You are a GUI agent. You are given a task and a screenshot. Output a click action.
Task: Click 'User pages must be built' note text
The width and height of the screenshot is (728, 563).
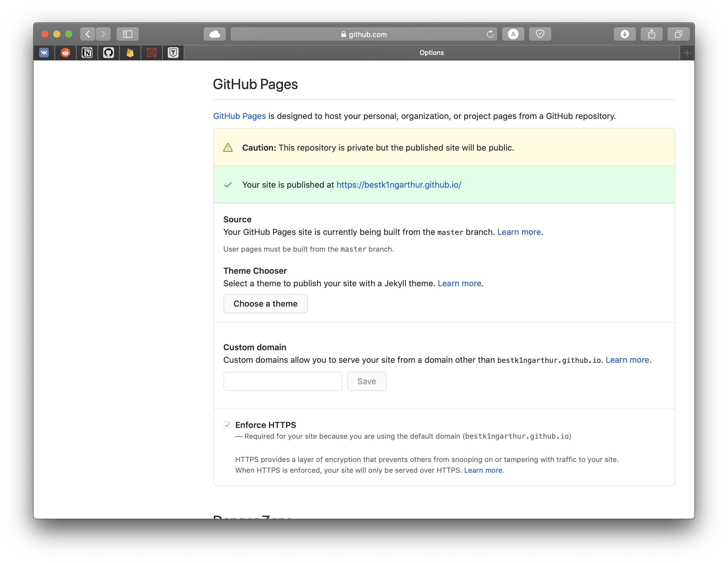[309, 249]
